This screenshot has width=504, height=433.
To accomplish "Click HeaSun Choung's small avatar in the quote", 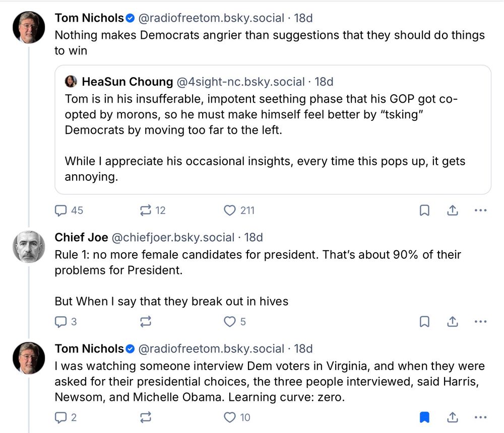I will pyautogui.click(x=71, y=82).
